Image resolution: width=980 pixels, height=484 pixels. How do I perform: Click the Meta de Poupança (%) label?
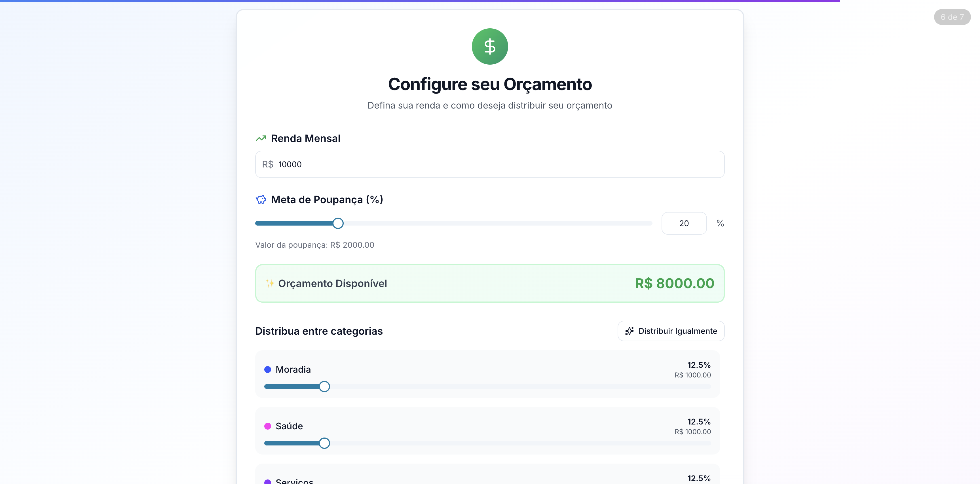coord(327,199)
